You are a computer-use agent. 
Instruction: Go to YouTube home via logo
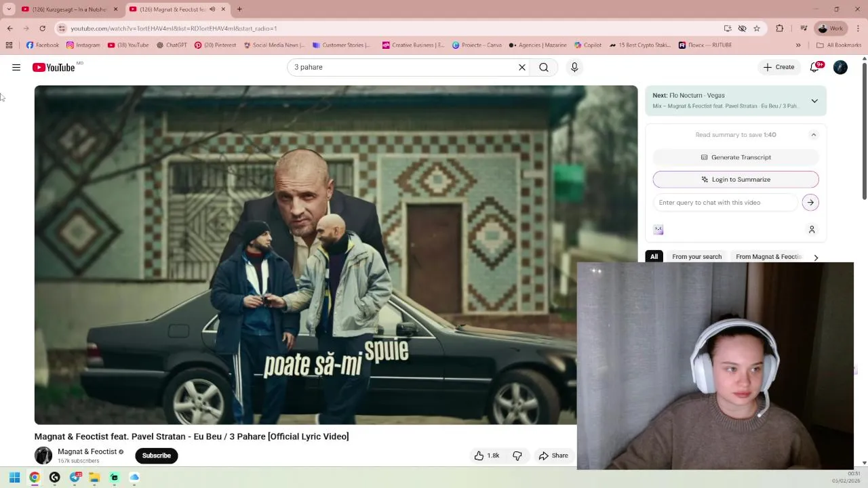54,67
